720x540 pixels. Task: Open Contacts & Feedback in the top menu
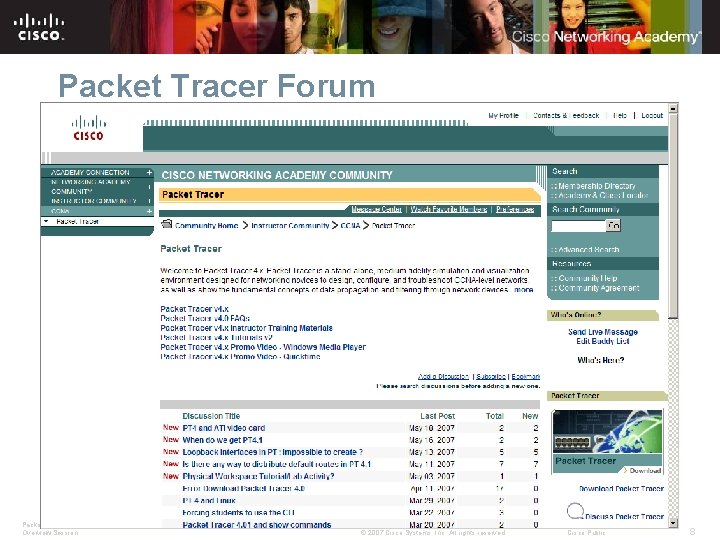click(x=566, y=116)
